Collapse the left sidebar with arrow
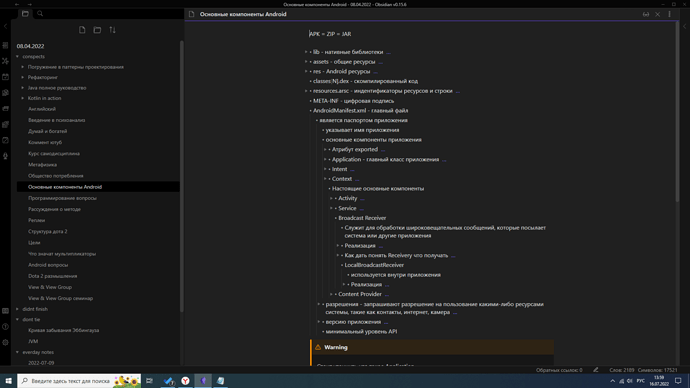This screenshot has width=690, height=388. coord(5,26)
